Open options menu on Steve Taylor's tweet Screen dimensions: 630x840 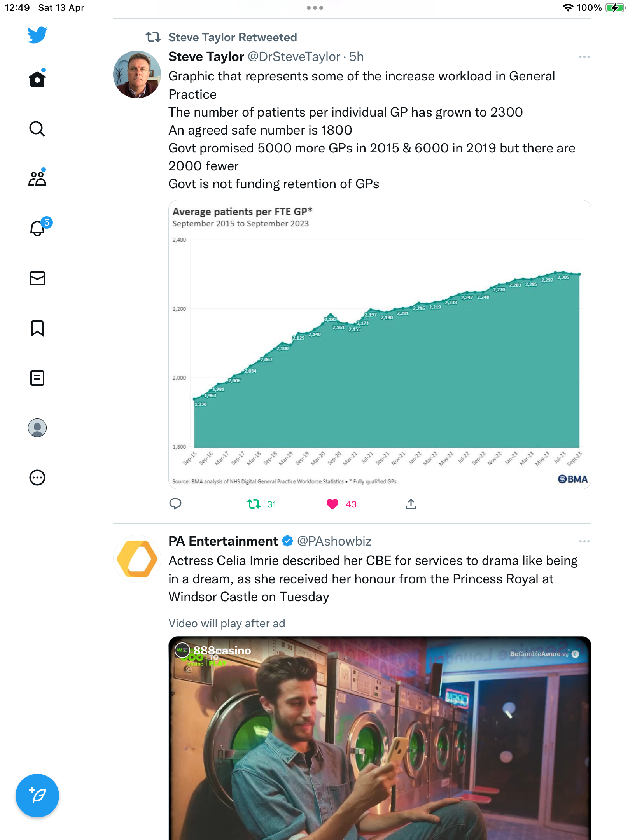(584, 57)
